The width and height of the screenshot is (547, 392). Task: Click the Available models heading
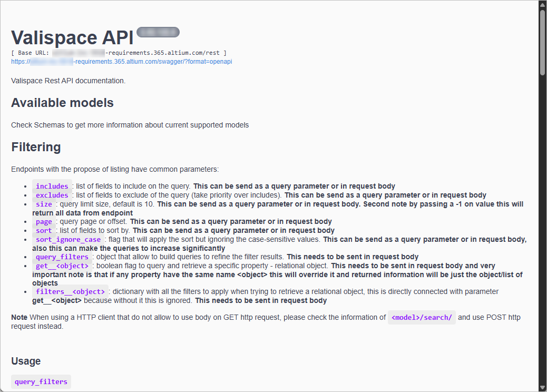(x=62, y=103)
